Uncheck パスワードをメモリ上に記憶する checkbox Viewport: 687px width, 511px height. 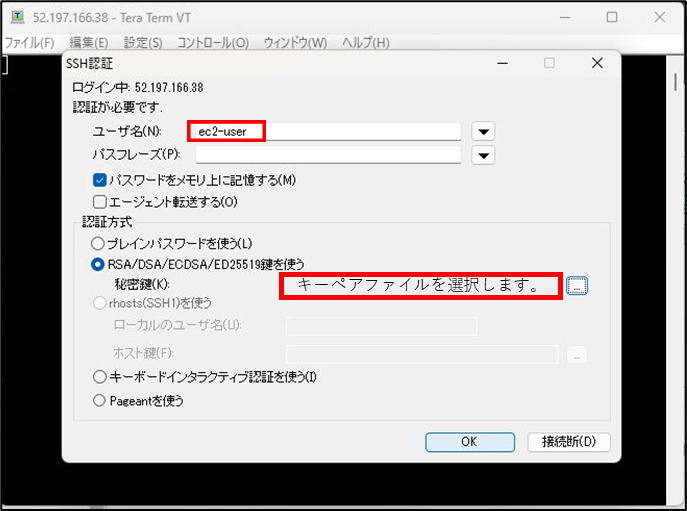(100, 180)
